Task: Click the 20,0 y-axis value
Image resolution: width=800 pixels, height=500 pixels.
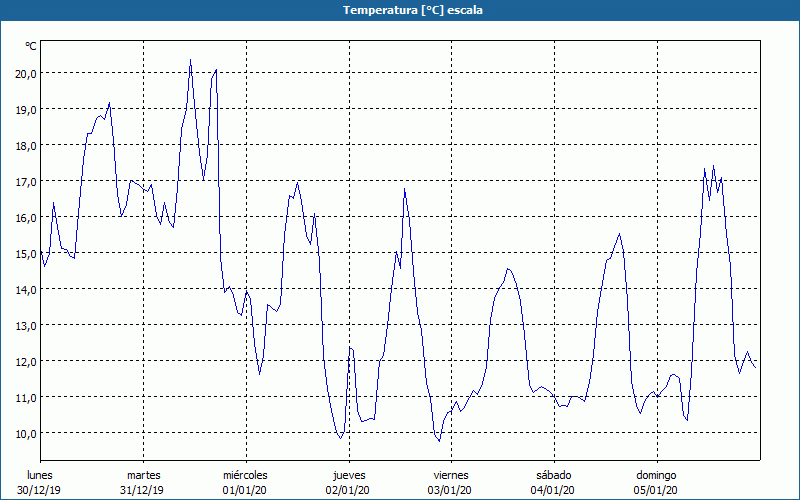Action: 26,73
